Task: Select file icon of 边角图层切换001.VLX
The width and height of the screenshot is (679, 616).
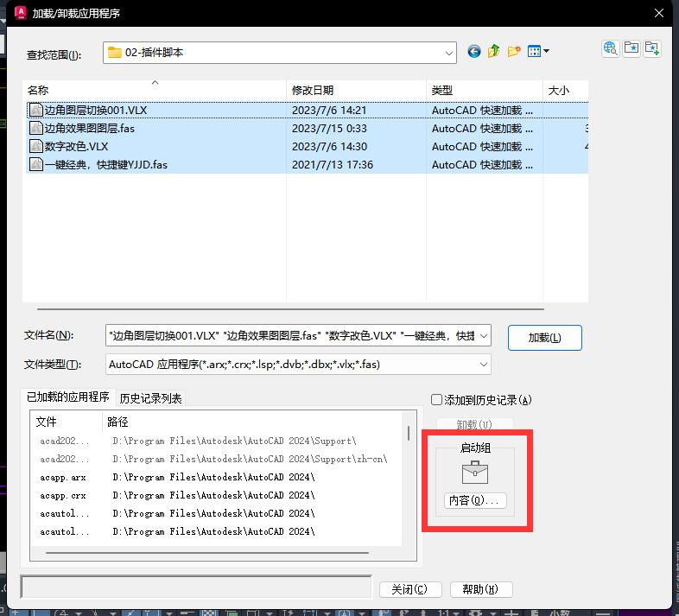Action: pos(36,110)
